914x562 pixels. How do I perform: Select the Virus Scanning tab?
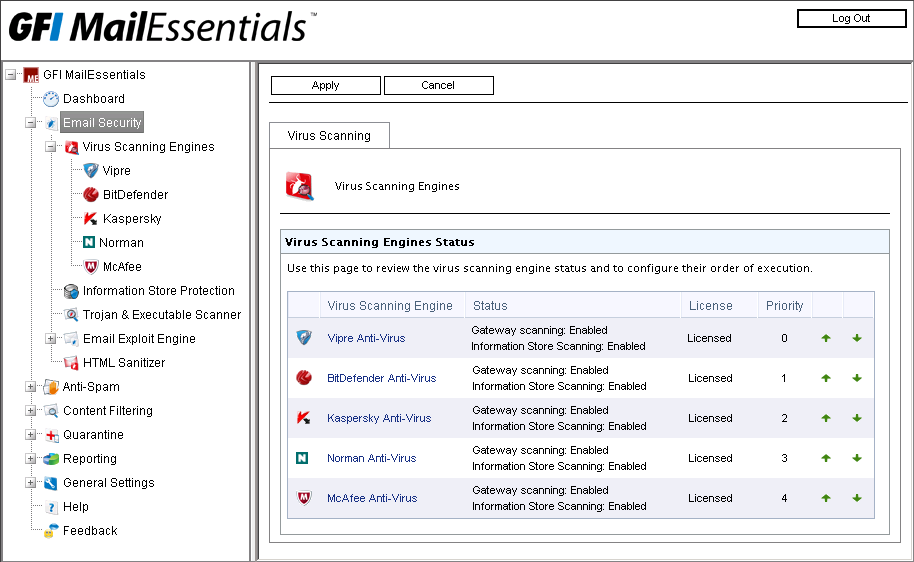coord(329,136)
